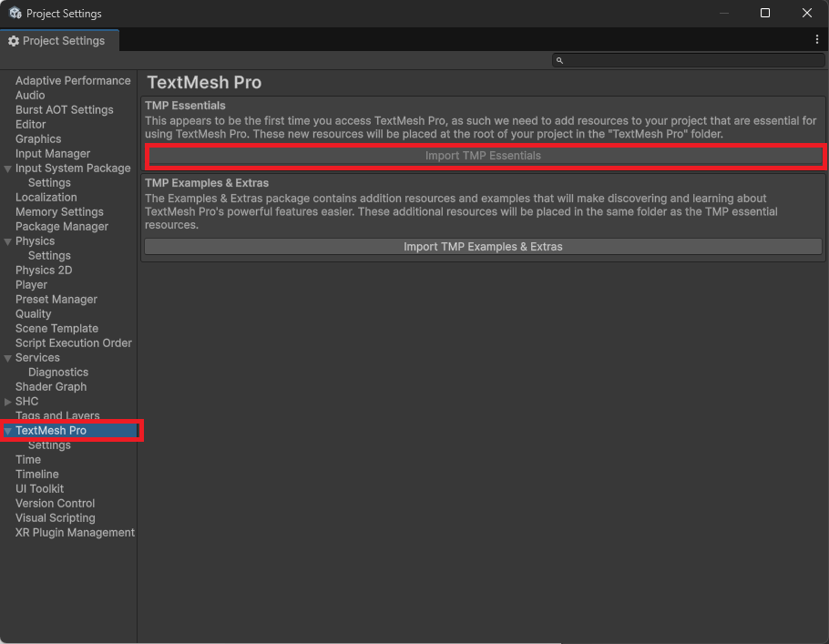This screenshot has width=829, height=644.
Task: Select Localization category
Action: pyautogui.click(x=46, y=197)
